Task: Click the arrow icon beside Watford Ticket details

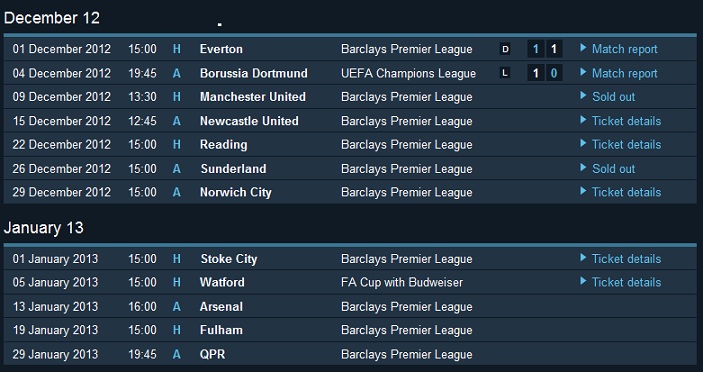Action: (583, 281)
